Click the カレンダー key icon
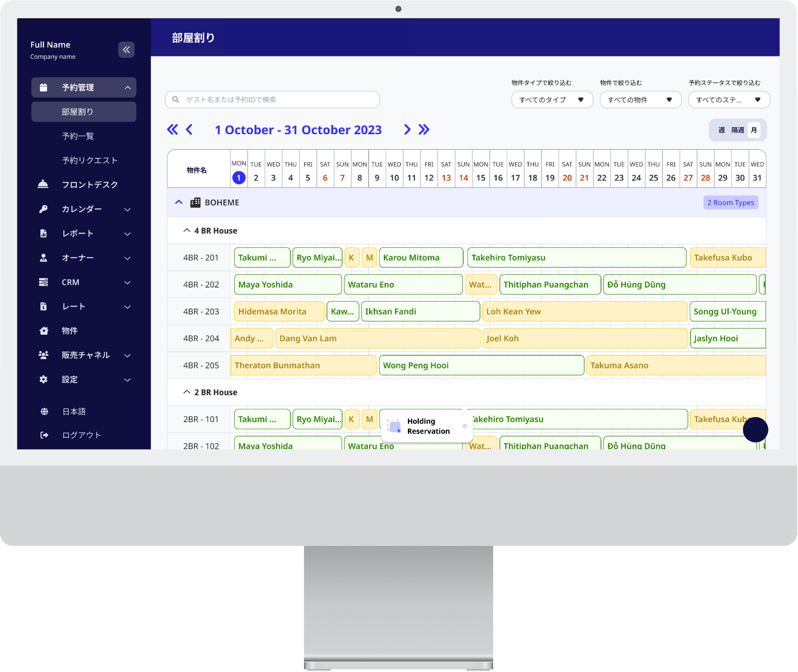The height and width of the screenshot is (672, 798). click(x=43, y=209)
